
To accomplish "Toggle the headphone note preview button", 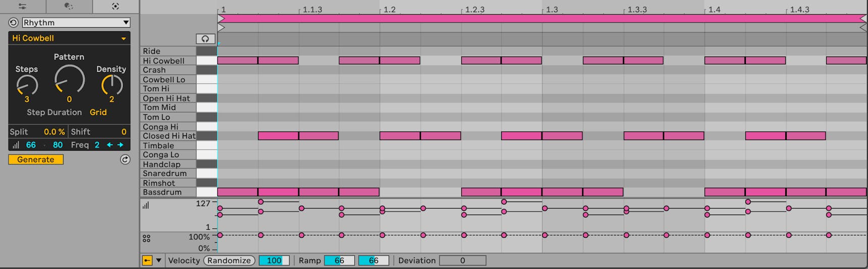I will pyautogui.click(x=205, y=39).
